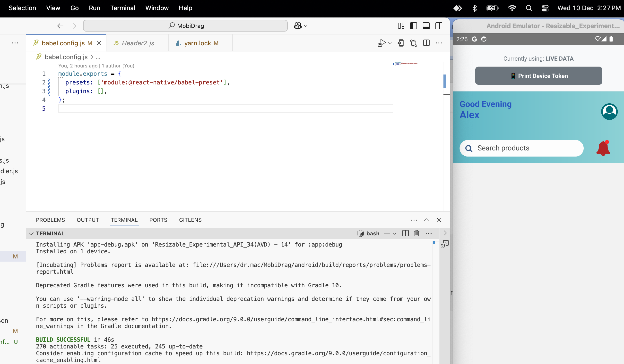Kill terminal with the trash icon
Image resolution: width=624 pixels, height=364 pixels.
417,233
